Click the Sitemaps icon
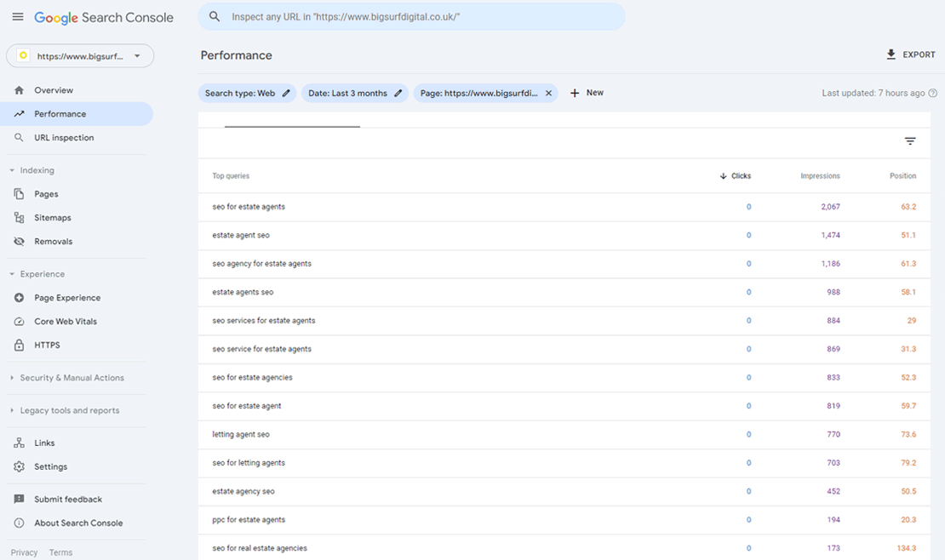This screenshot has width=945, height=560. [20, 218]
